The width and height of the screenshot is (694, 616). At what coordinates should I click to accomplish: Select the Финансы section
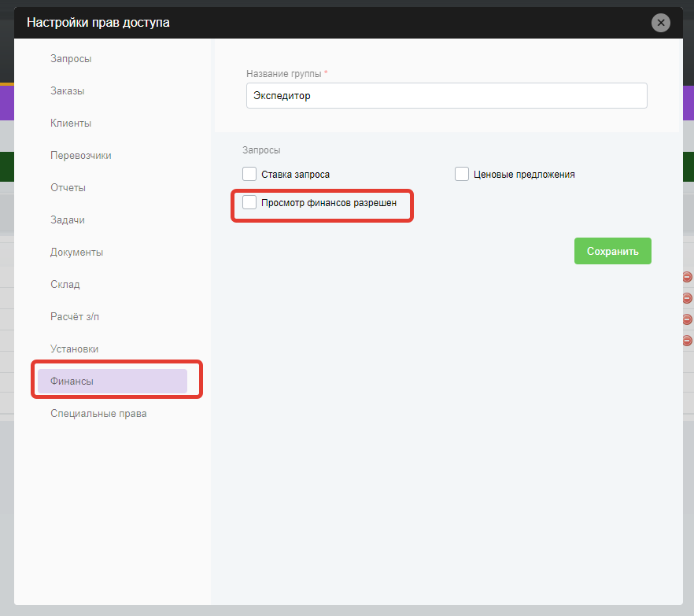113,381
